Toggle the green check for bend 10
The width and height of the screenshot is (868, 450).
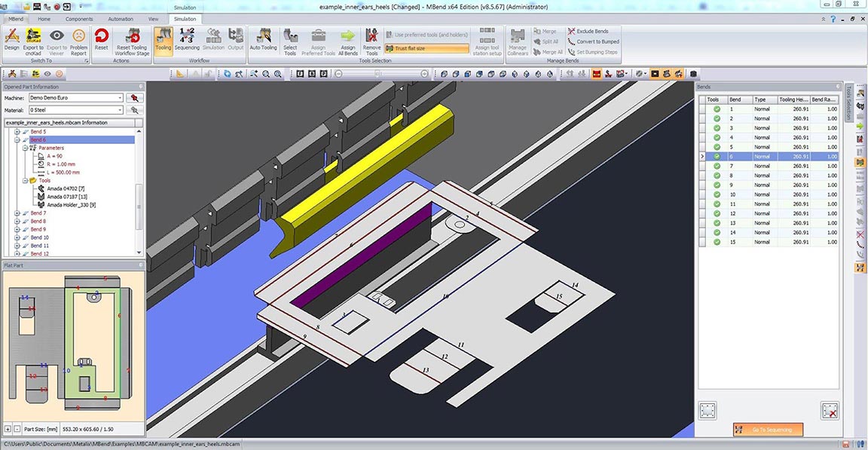tap(717, 194)
